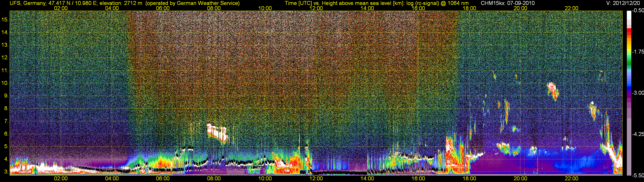Click the 8 km height axis label
This screenshot has width=644, height=182.
6,109
